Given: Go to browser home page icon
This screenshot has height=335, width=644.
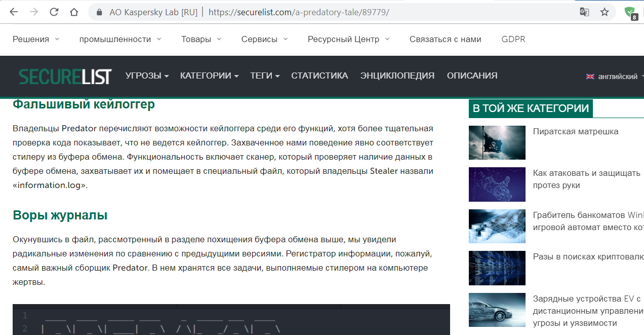Looking at the screenshot, I should click(x=74, y=12).
